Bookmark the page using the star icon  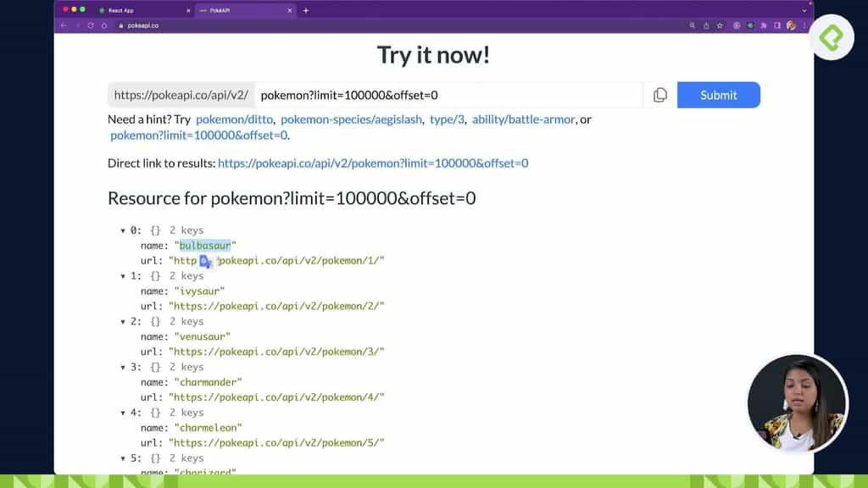click(722, 25)
